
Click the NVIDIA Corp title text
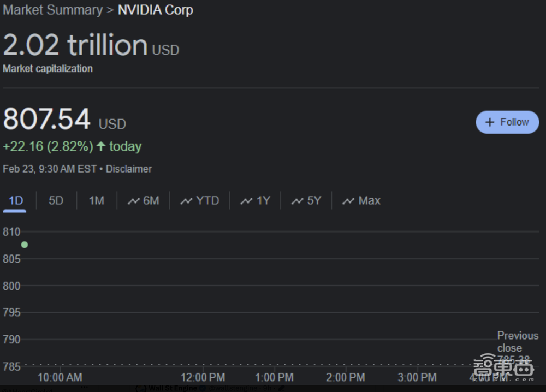[x=156, y=10]
